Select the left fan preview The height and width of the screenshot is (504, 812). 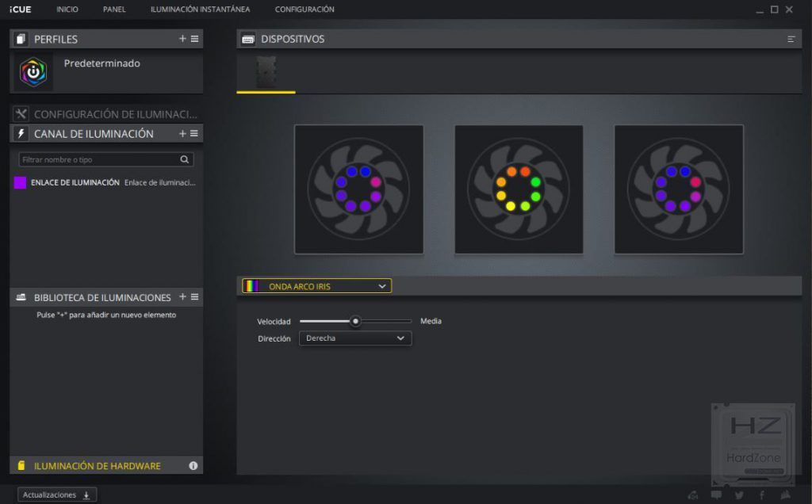coord(359,189)
